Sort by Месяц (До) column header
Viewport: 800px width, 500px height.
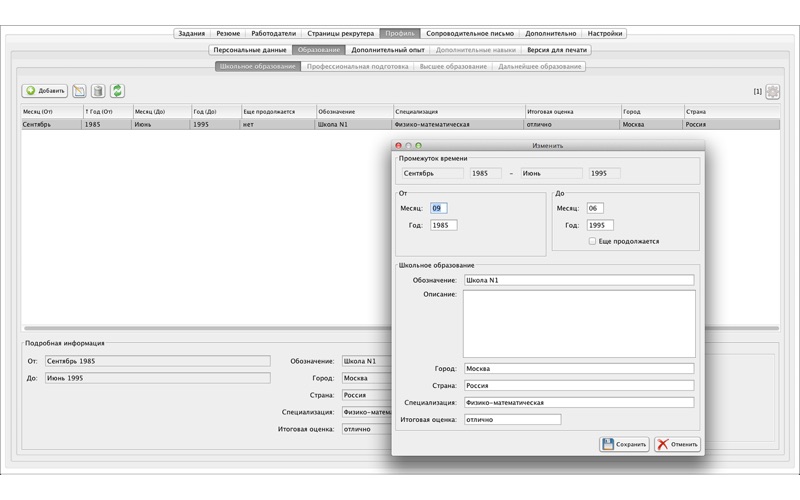(162, 111)
